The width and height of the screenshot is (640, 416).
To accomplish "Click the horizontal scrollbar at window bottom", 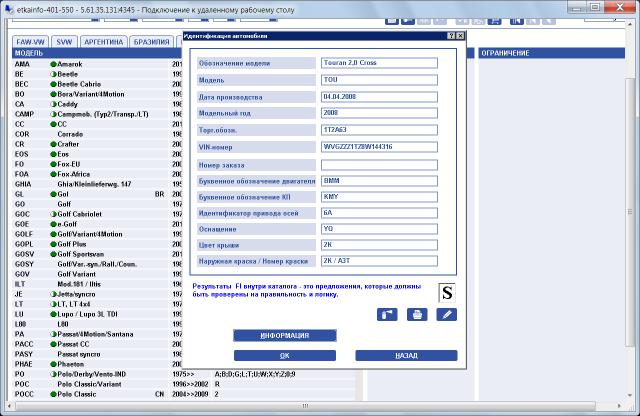I will [x=305, y=406].
